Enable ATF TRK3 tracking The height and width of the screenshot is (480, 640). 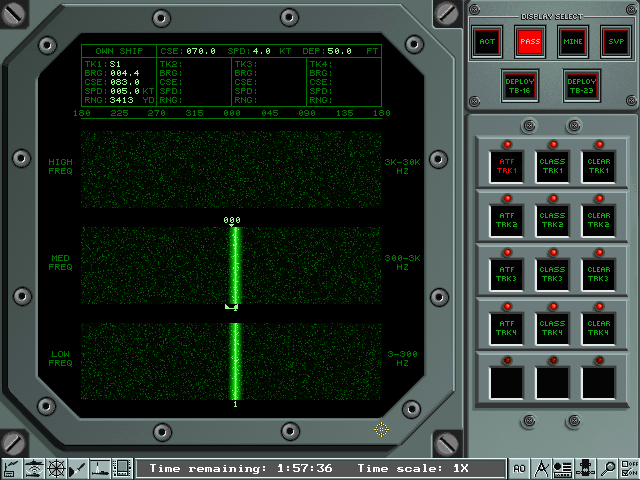click(x=507, y=274)
